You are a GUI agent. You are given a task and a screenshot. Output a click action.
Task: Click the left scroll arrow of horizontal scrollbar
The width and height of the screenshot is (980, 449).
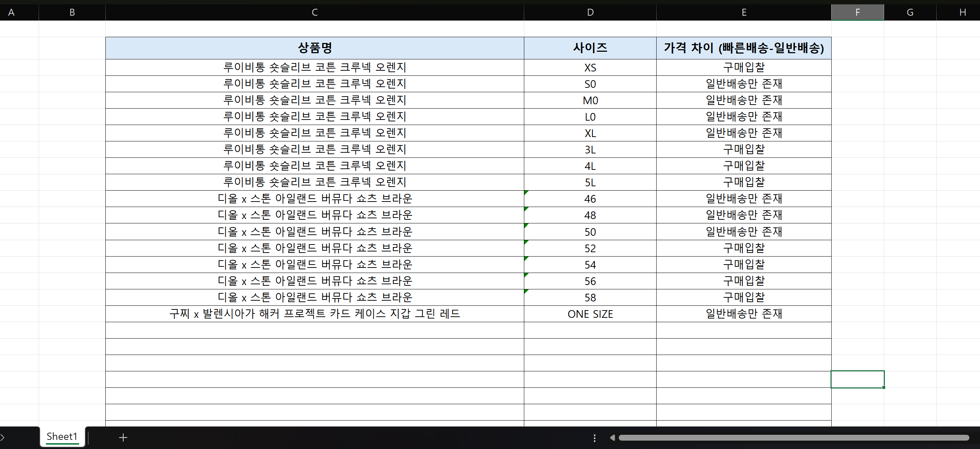coord(612,438)
